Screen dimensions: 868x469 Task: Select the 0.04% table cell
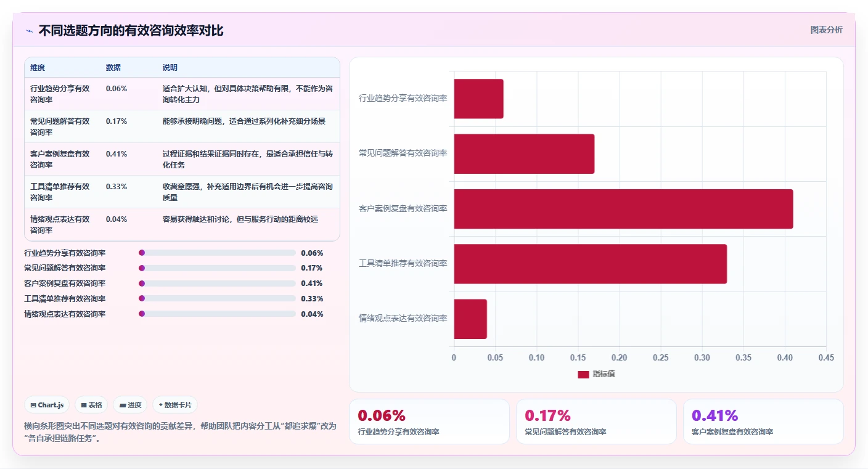coord(117,219)
